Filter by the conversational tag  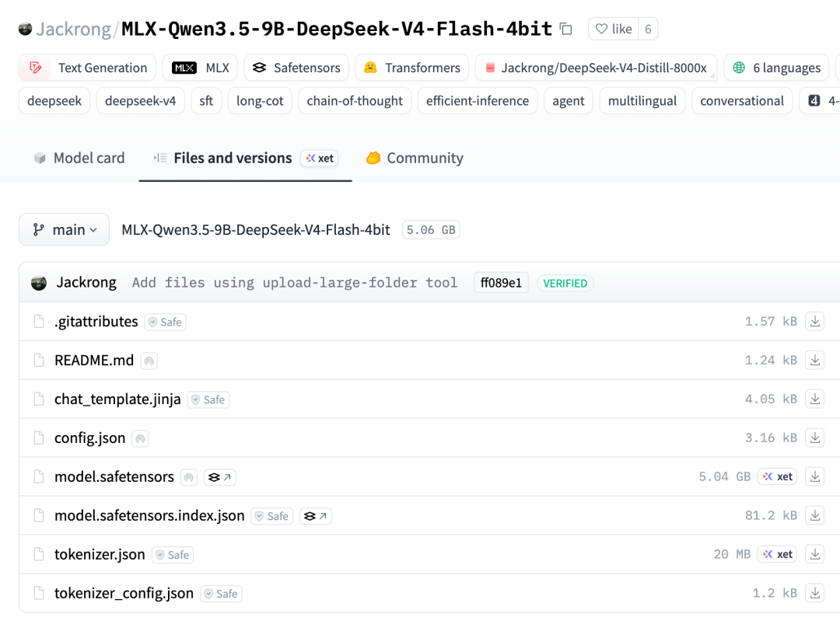click(742, 101)
